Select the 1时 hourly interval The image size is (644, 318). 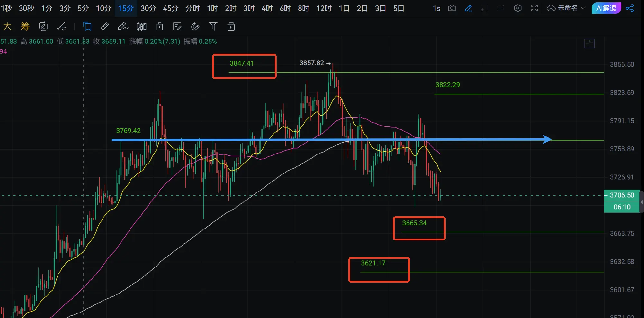212,8
